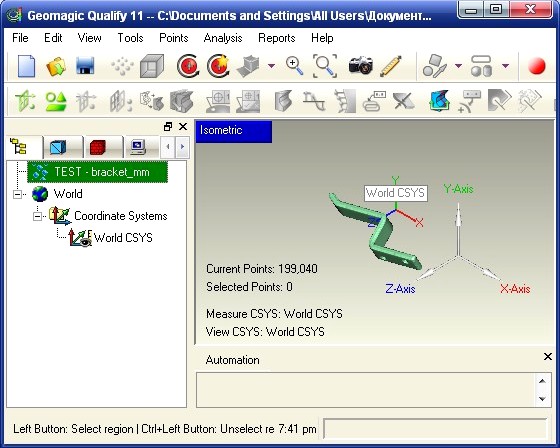This screenshot has width=560, height=448.
Task: Capture the view with the camera icon
Action: [361, 65]
